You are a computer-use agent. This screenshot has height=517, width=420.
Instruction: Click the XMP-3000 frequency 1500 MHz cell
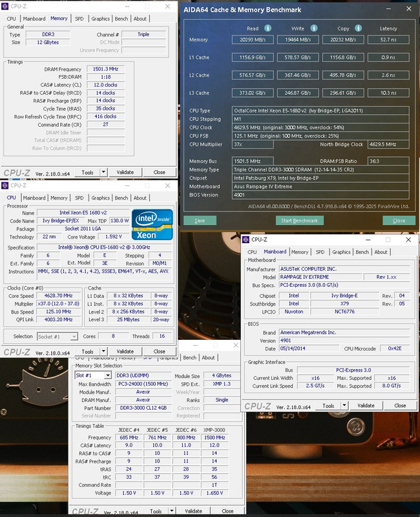pyautogui.click(x=215, y=438)
